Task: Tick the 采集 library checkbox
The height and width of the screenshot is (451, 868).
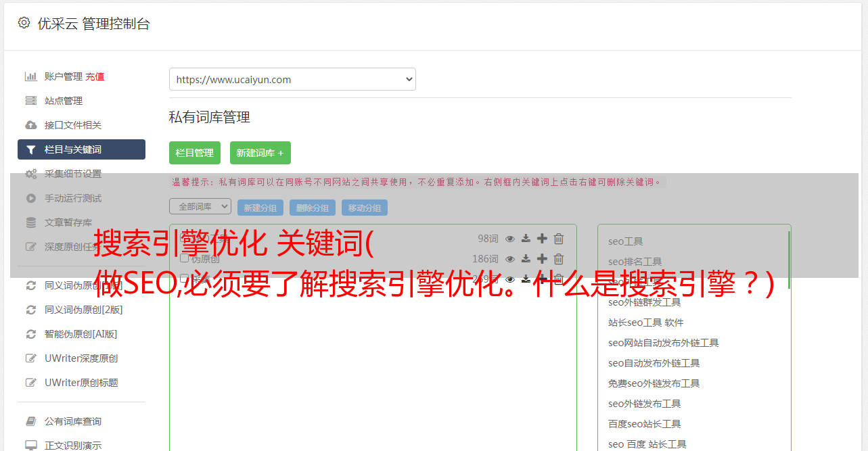Action: (184, 279)
